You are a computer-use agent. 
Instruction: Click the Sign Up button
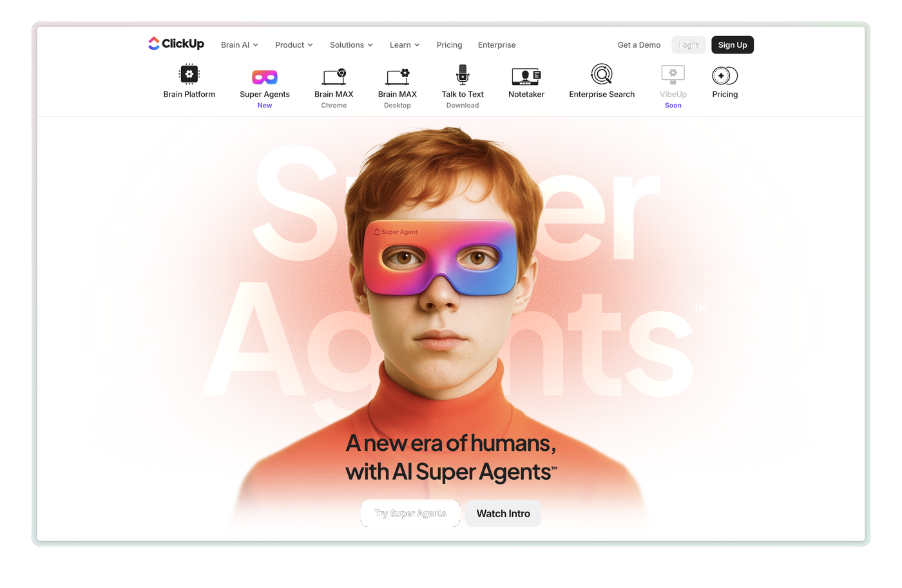[733, 45]
